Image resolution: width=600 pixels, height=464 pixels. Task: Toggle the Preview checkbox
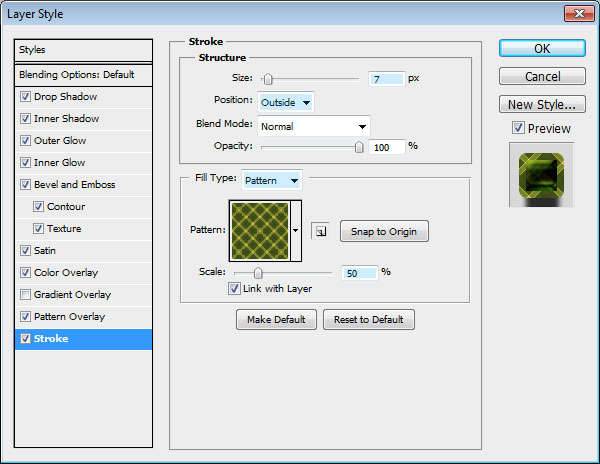pos(517,128)
